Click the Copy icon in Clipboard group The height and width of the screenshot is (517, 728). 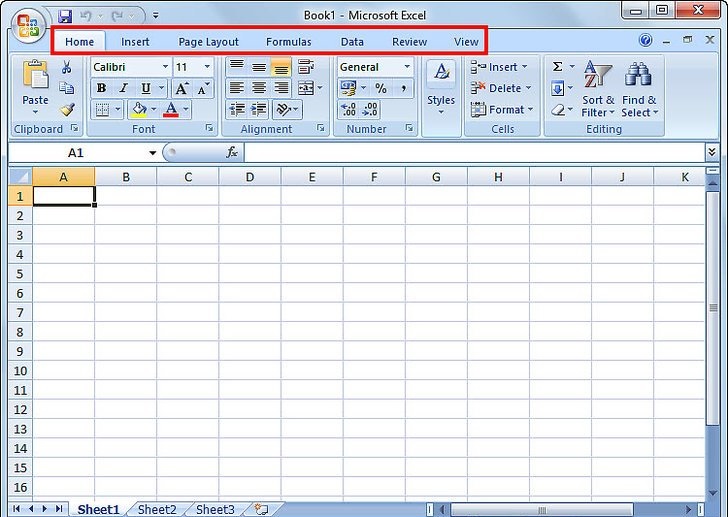click(66, 88)
